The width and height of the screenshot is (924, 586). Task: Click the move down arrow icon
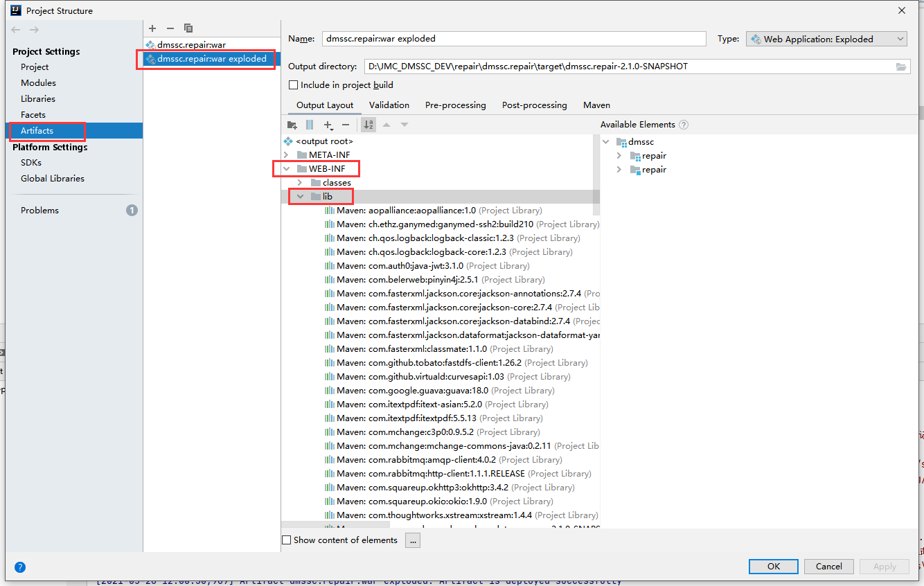click(x=405, y=125)
